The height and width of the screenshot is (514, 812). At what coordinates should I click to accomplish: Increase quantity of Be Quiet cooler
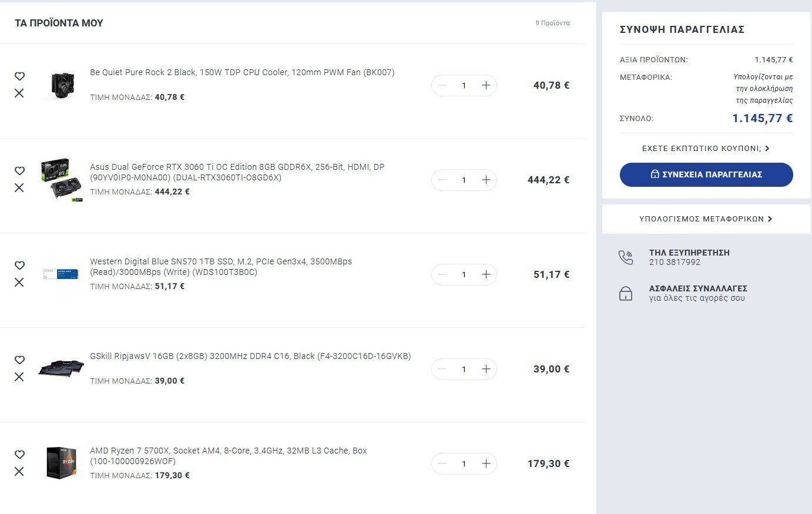click(x=486, y=85)
